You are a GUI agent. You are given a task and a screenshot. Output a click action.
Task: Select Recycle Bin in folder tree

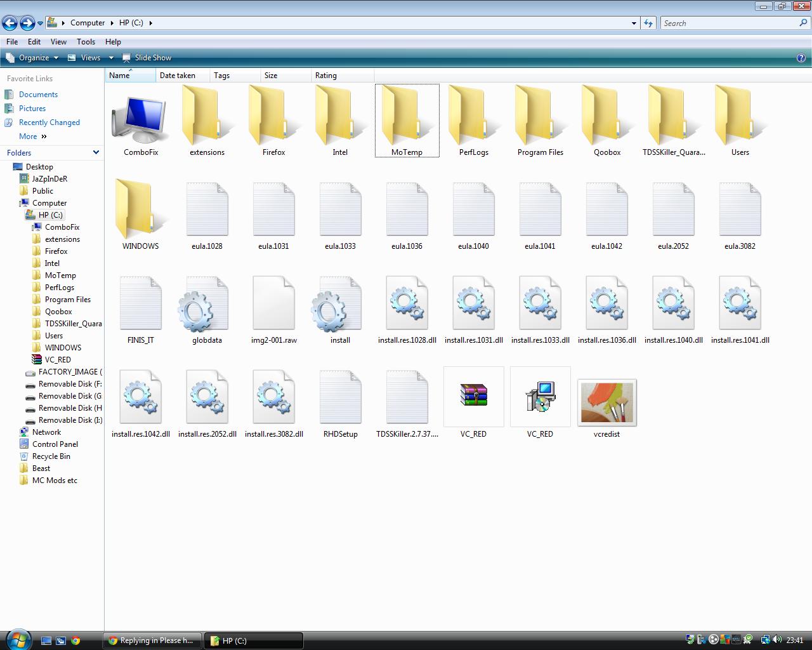pos(51,456)
